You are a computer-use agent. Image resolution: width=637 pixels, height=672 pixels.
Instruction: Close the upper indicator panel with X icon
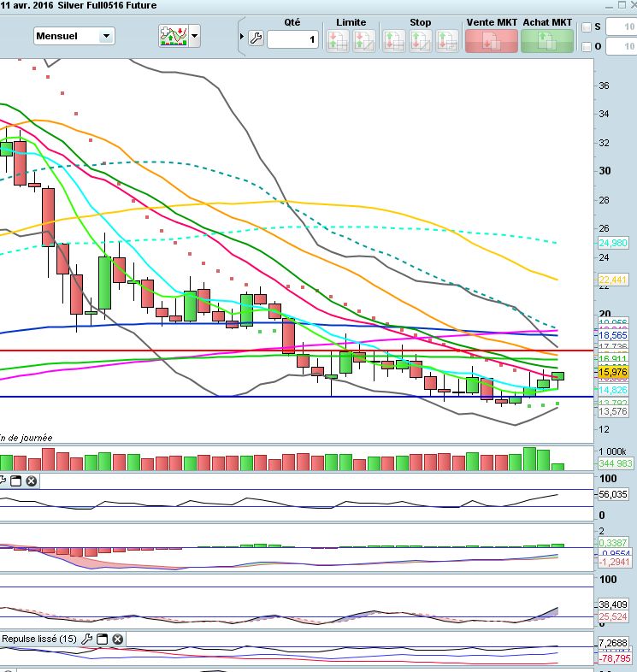coord(32,480)
